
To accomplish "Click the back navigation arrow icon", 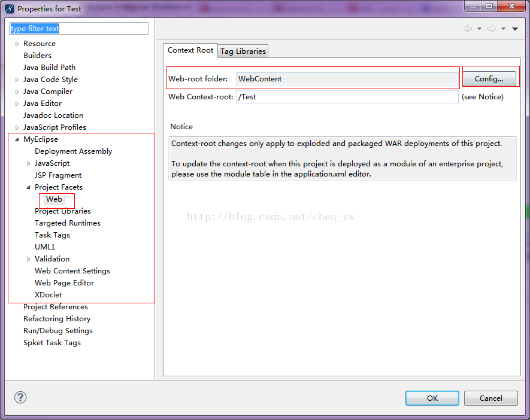I will pos(468,29).
